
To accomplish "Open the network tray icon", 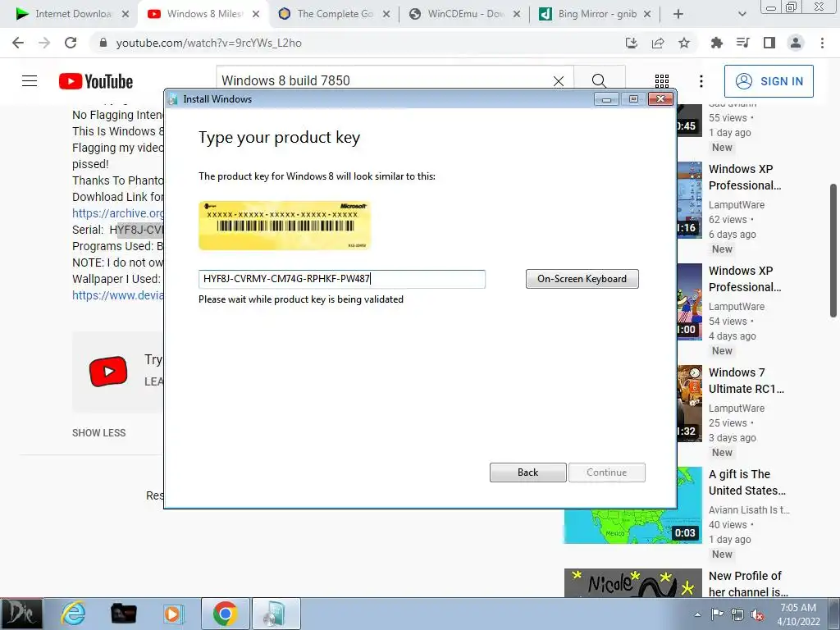I will pos(737,614).
